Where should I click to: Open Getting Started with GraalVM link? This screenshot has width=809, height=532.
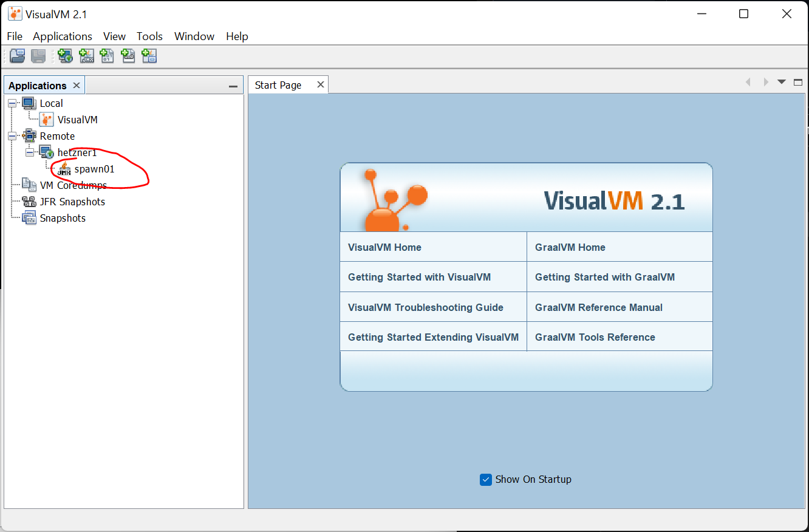tap(605, 277)
